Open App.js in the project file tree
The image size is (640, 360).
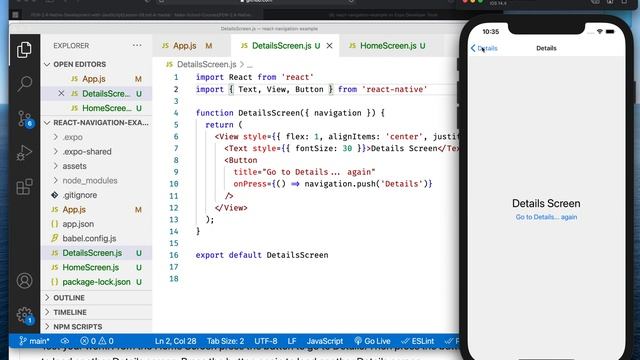click(x=74, y=209)
